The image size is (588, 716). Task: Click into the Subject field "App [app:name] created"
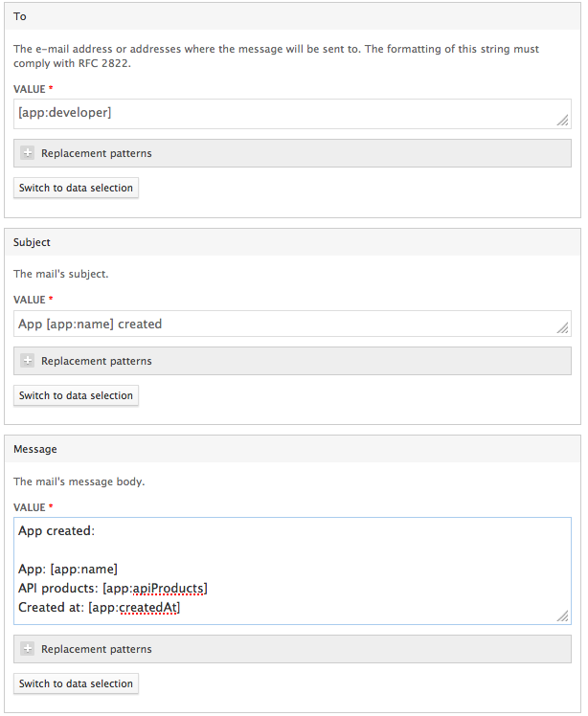pyautogui.click(x=287, y=324)
